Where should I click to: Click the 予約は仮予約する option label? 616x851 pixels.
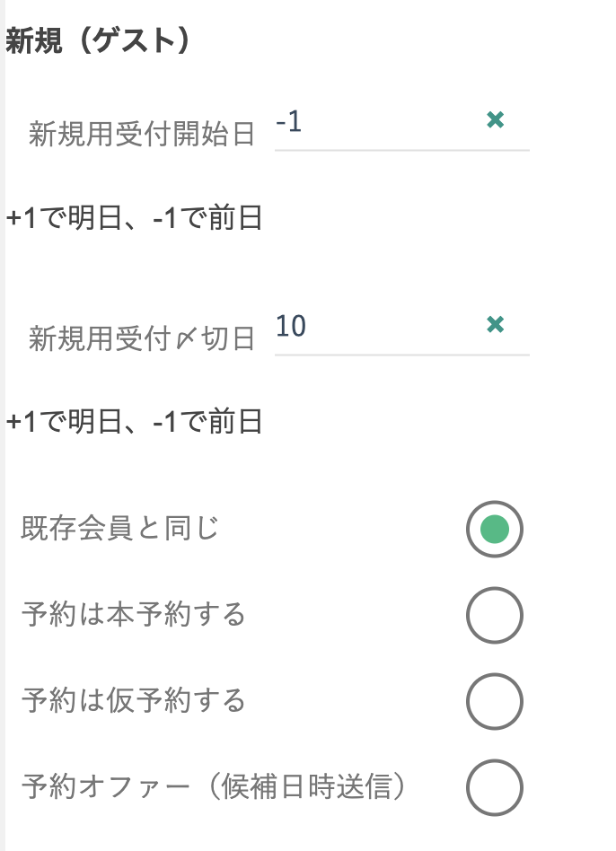point(133,701)
